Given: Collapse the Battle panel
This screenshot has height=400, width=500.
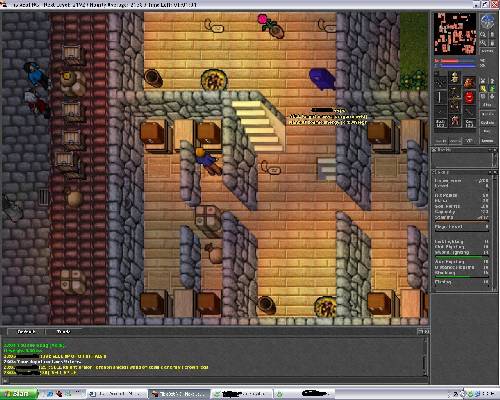Looking at the screenshot, I should click(490, 150).
